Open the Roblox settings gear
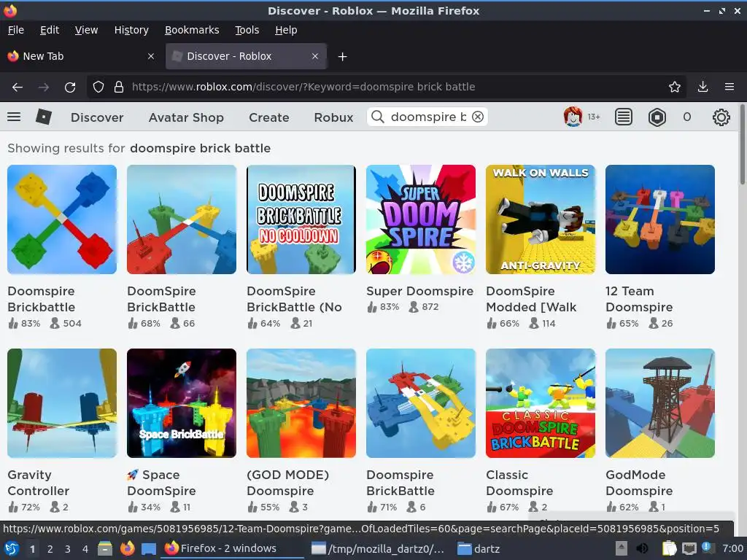 (721, 117)
